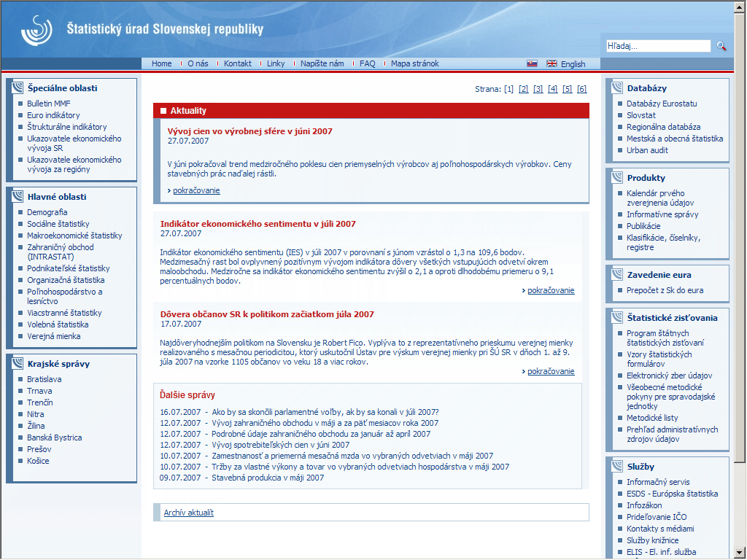Open the Infozákon link
Viewport: 747px width, 560px height.
point(644,505)
